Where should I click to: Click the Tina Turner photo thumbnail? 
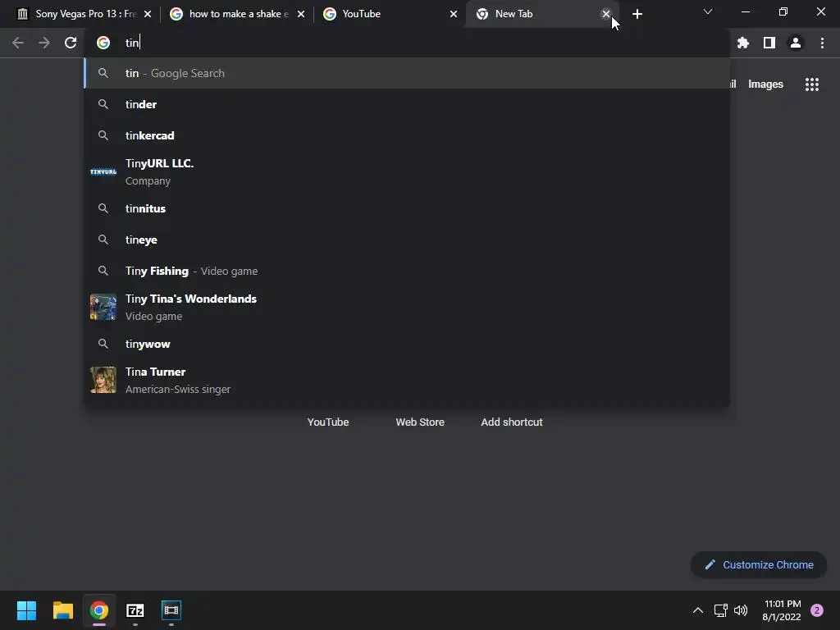(103, 380)
